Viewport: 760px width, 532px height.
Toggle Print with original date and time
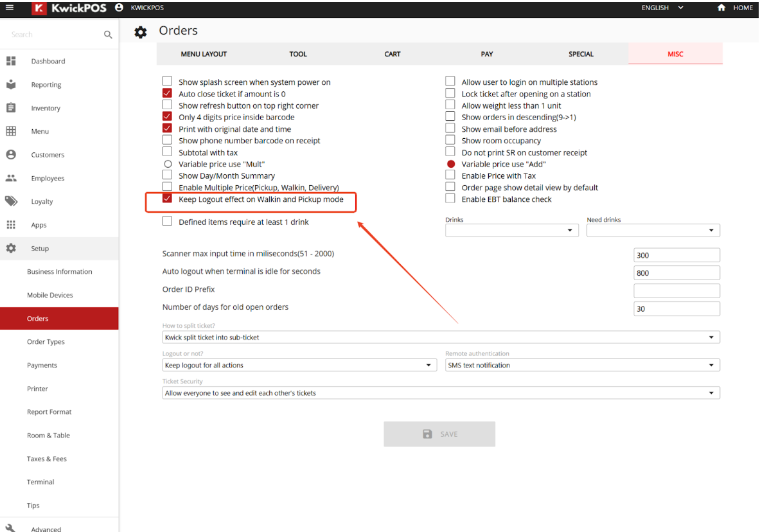point(167,128)
